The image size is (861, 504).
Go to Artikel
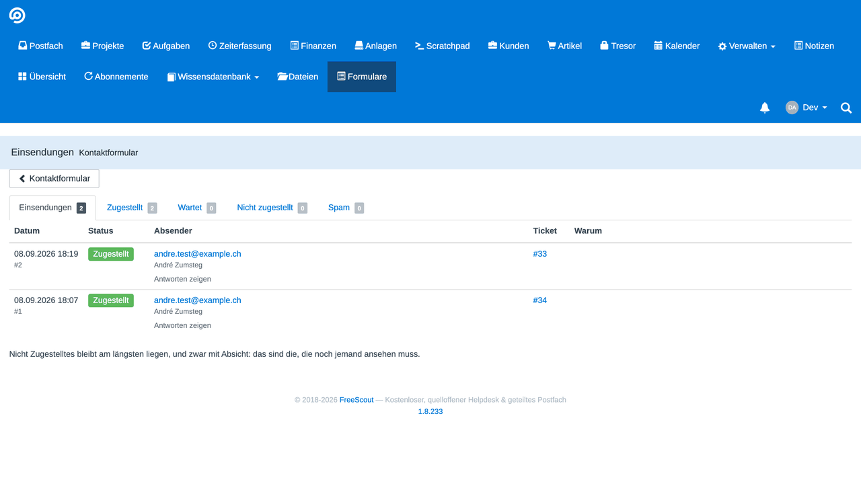tap(564, 46)
